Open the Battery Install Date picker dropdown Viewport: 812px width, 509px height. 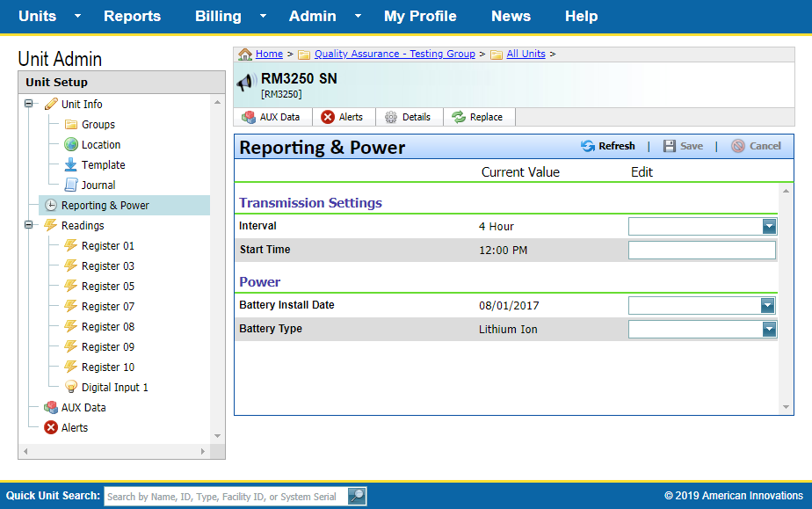769,306
